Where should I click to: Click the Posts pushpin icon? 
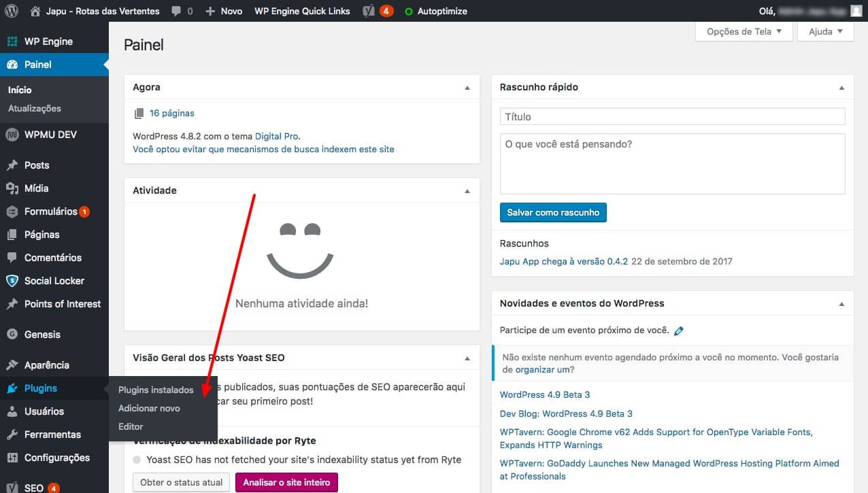[x=12, y=165]
